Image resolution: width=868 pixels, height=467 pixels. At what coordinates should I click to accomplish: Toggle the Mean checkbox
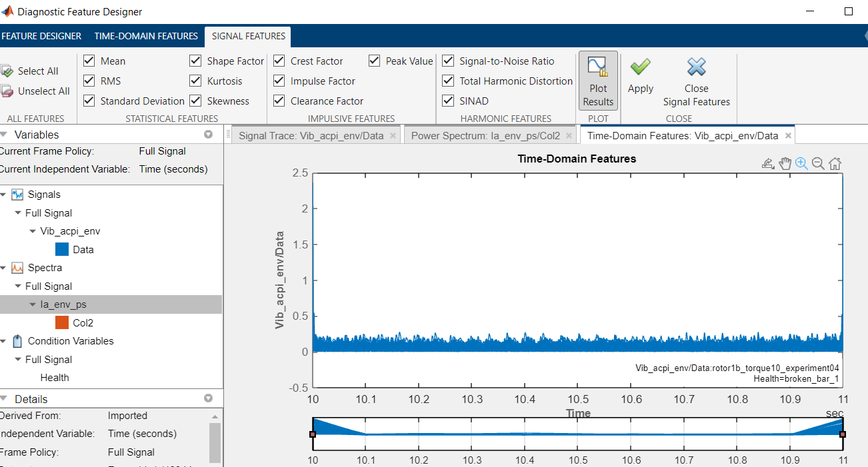tap(89, 61)
